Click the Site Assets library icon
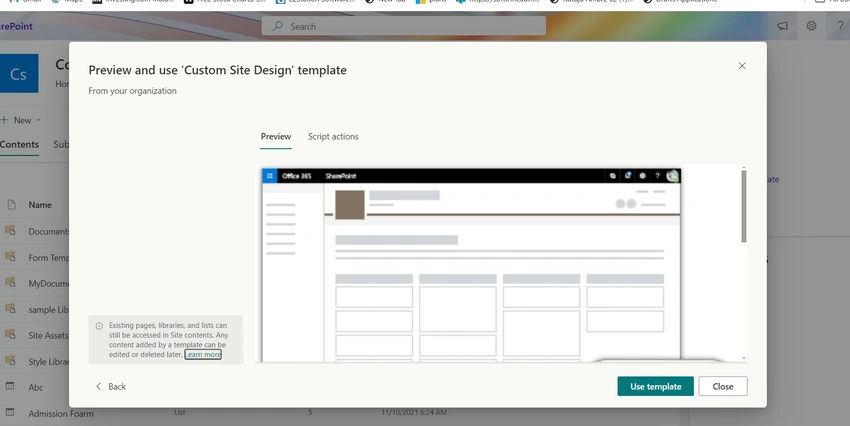 pyautogui.click(x=10, y=334)
